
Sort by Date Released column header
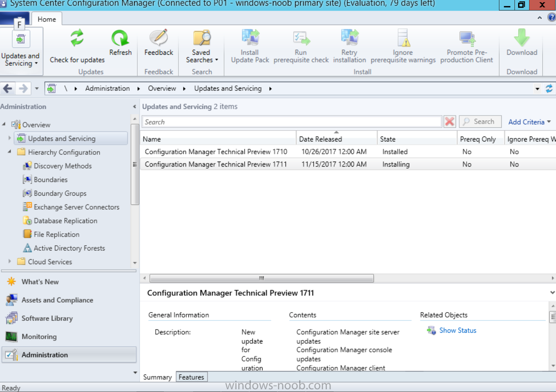click(x=336, y=139)
